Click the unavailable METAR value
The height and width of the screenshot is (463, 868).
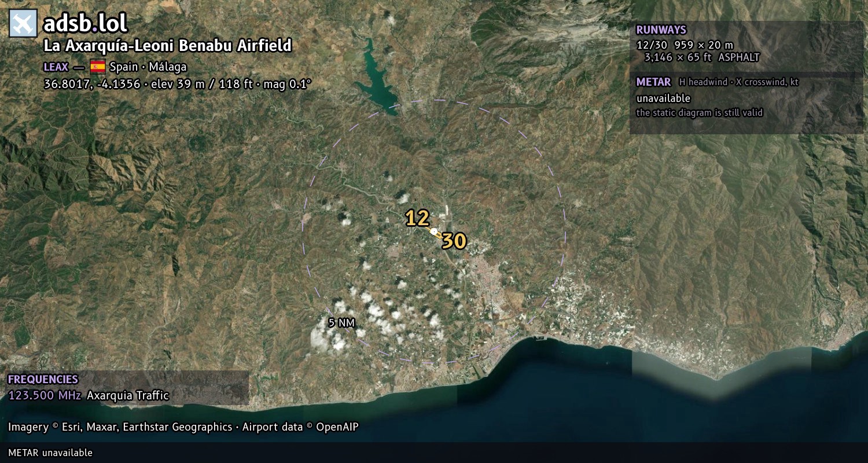tap(663, 98)
